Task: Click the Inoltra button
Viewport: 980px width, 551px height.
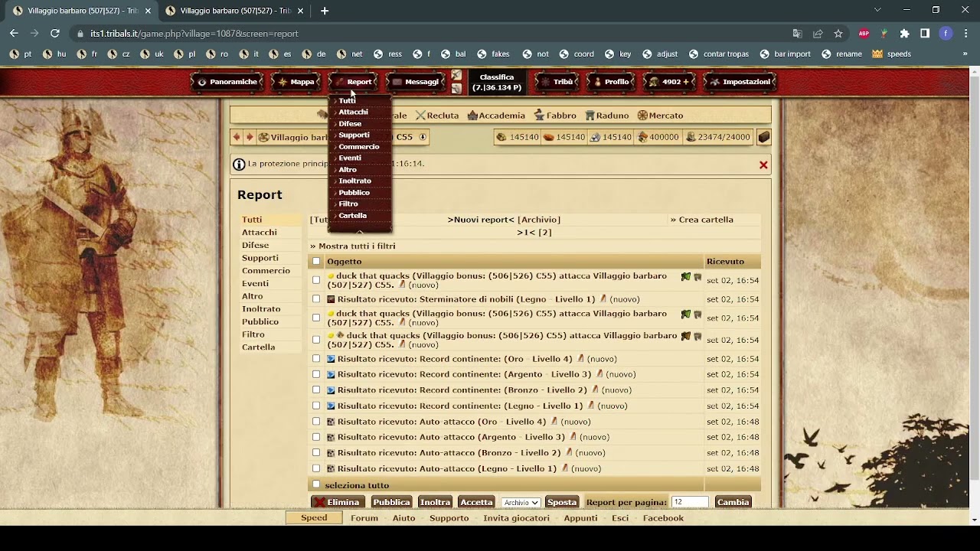Action: click(435, 502)
